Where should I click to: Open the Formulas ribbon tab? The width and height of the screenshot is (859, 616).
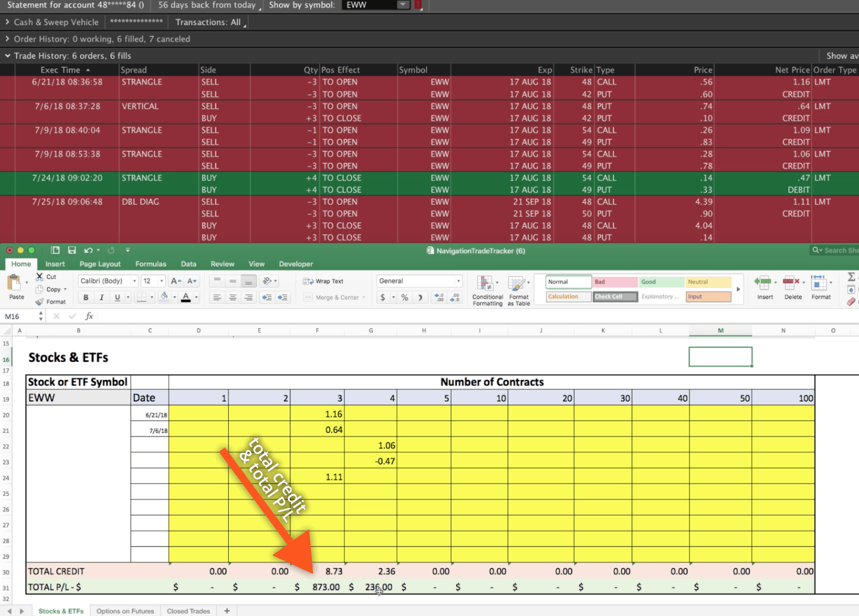151,264
